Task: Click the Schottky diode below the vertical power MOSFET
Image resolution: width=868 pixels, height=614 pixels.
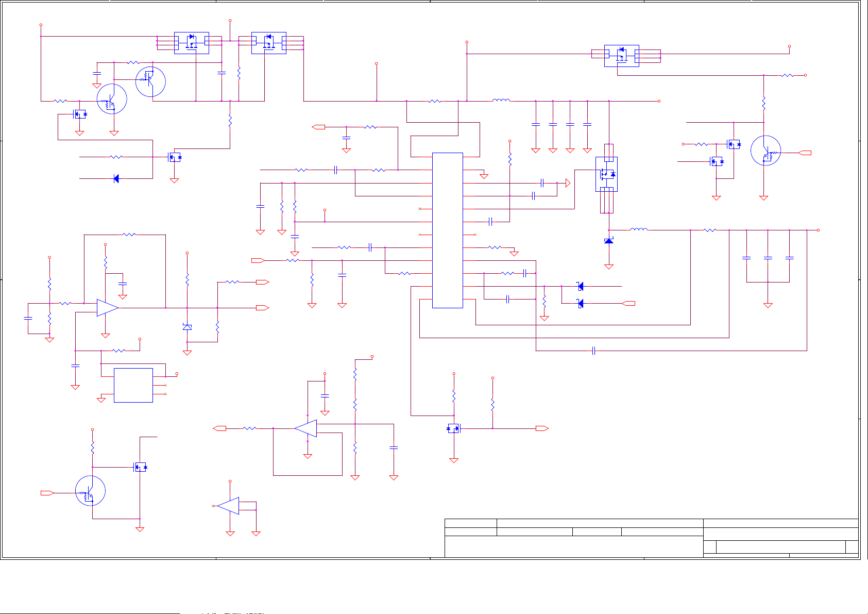Action: coord(609,241)
